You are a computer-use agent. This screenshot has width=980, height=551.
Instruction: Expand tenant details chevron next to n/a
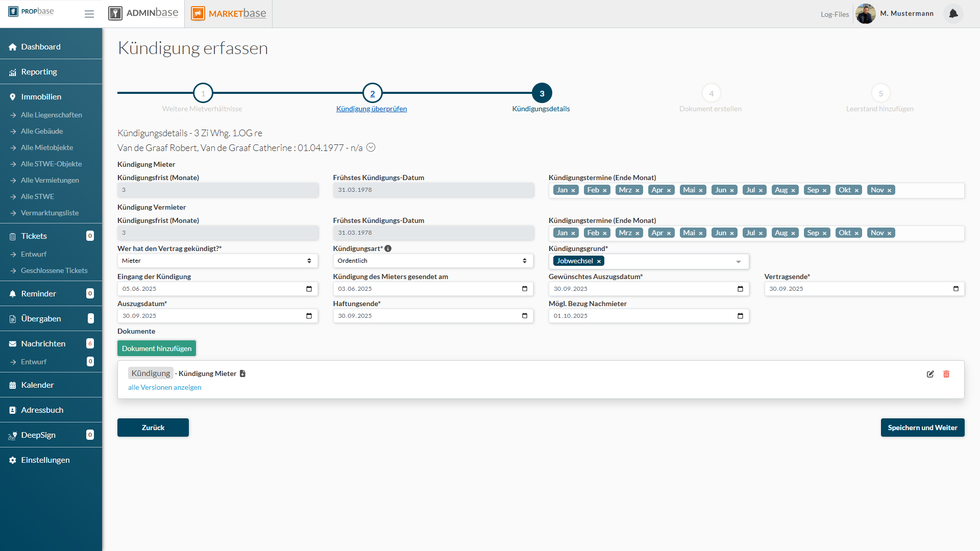(371, 147)
